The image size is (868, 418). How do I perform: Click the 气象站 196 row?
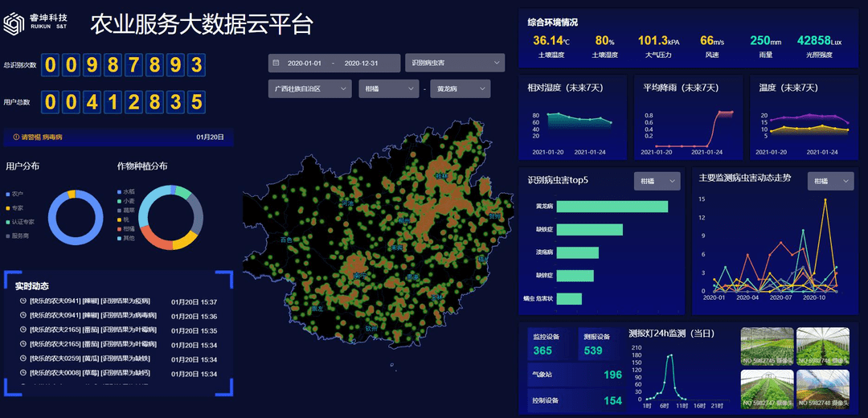tap(575, 375)
